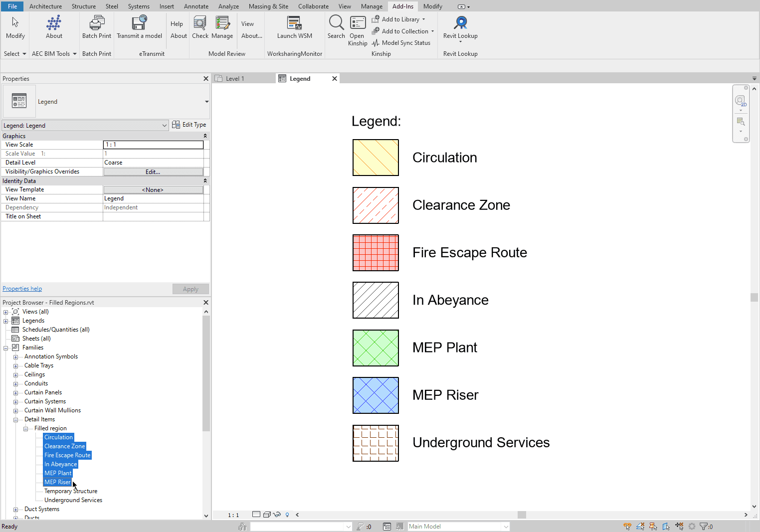The width and height of the screenshot is (760, 532).
Task: Reveal hidden elements via lightbulb icon
Action: click(x=287, y=515)
